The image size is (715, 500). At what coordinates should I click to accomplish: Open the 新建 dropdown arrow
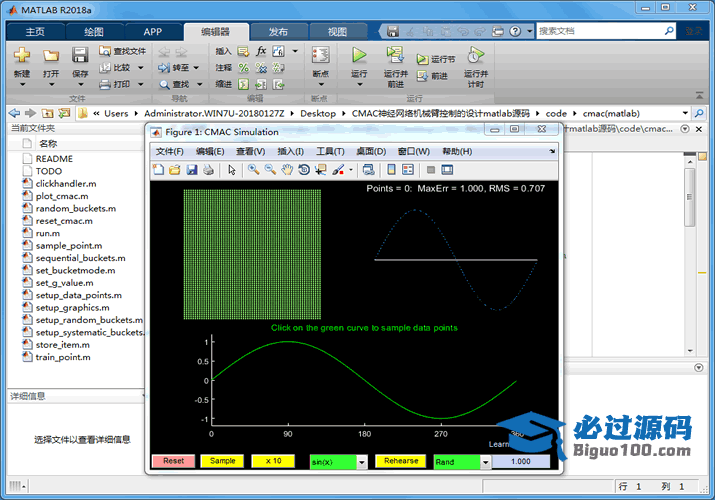21,85
